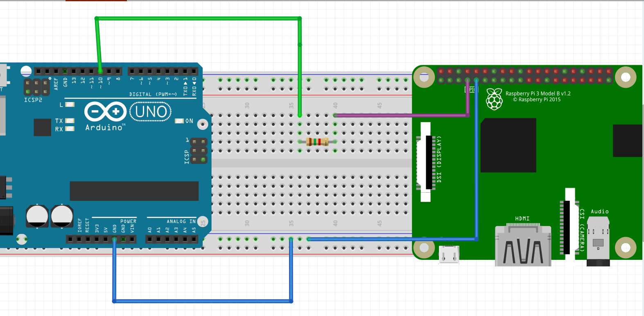Select the Audio jack on the Pi
This screenshot has width=644, height=316.
[x=598, y=242]
